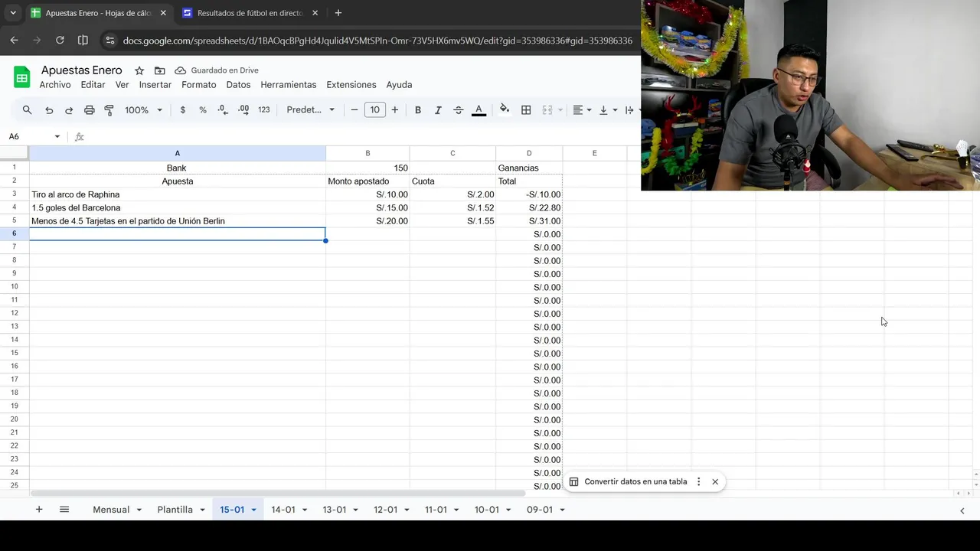Open the 123 number formats menu
Screen dimensions: 980x551
[x=263, y=110]
